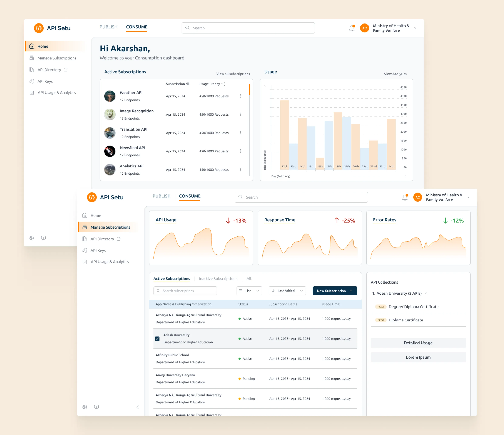Open API Keys in bottom sidebar
Viewport: 504px width, 435px height.
98,251
